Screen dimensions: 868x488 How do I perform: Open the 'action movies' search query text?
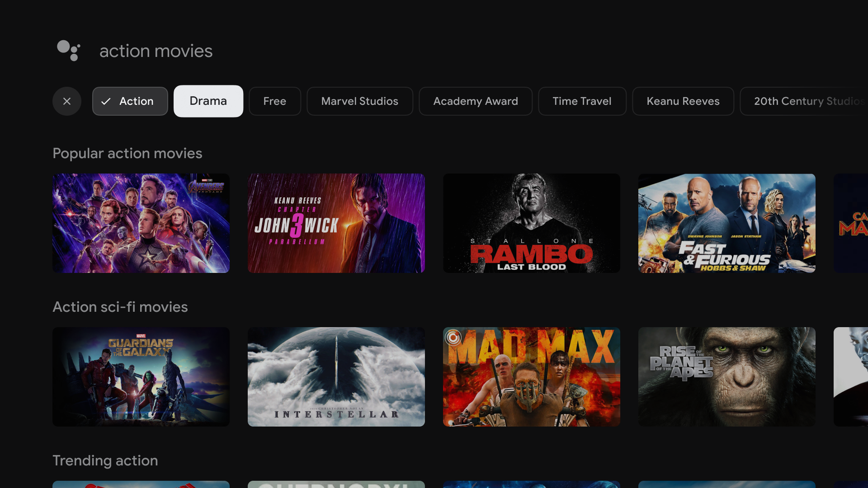pyautogui.click(x=156, y=51)
